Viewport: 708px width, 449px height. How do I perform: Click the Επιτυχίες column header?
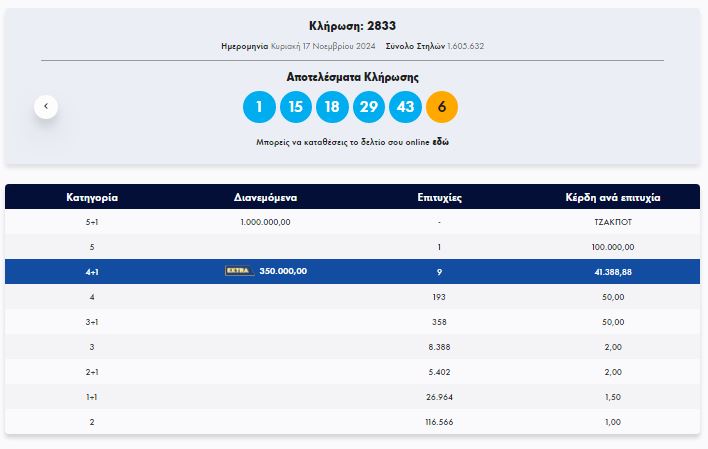coord(439,197)
